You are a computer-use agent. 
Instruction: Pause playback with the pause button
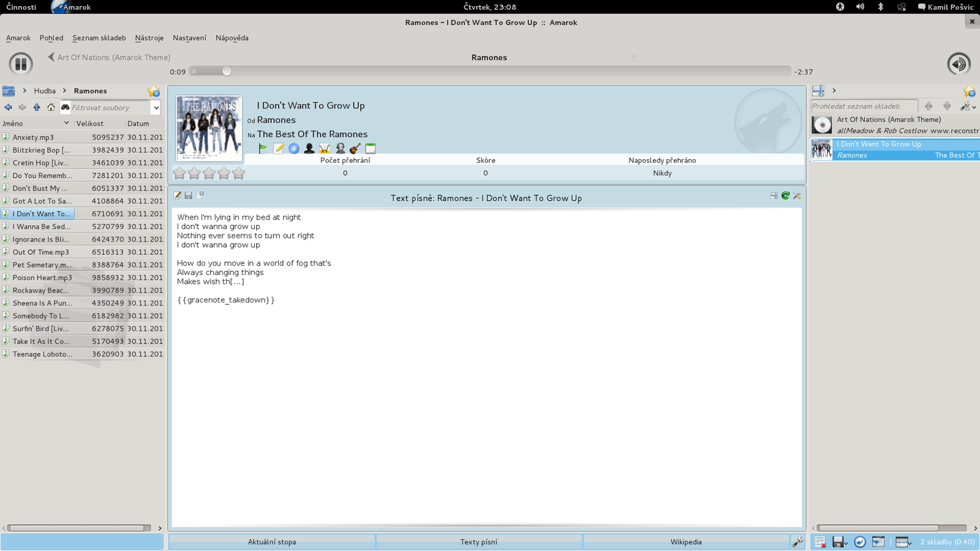pos(21,64)
